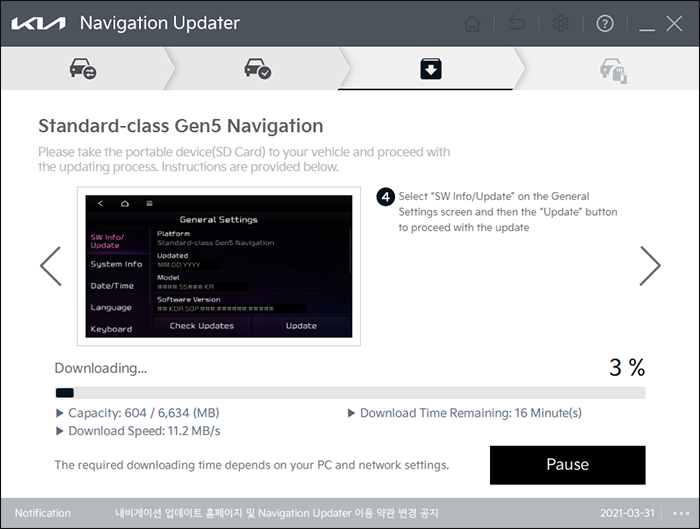Select the download step icon
The height and width of the screenshot is (529, 700).
[431, 69]
